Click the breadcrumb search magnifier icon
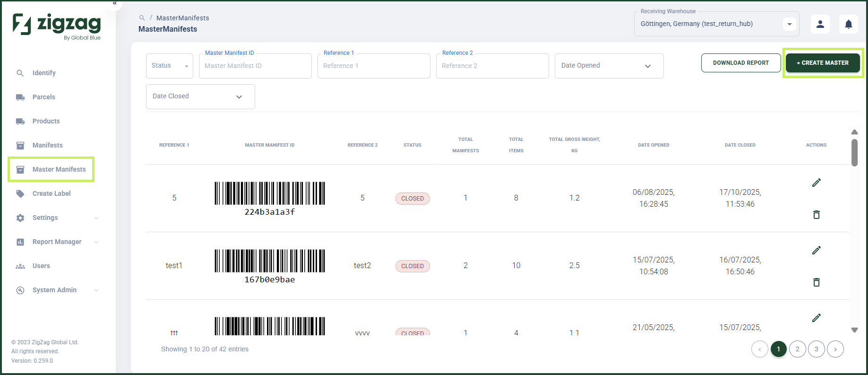868x375 pixels. (142, 18)
